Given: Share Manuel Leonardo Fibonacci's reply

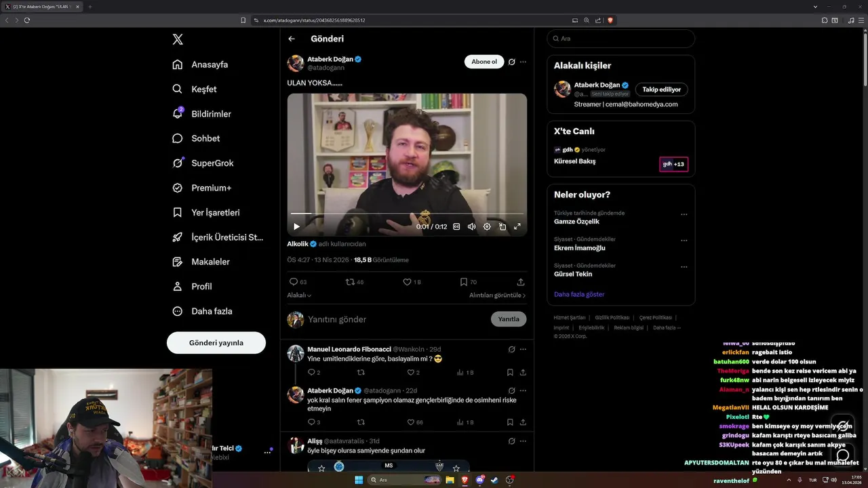Looking at the screenshot, I should [x=523, y=372].
